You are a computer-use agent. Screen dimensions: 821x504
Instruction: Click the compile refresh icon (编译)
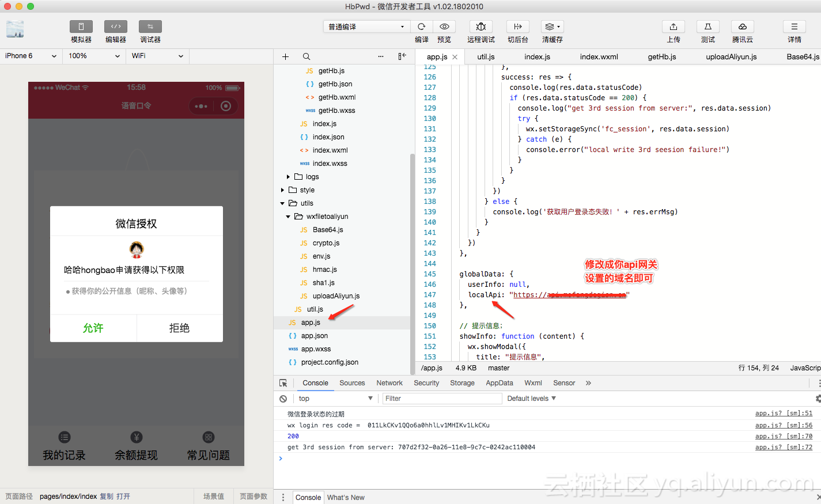[x=422, y=26]
